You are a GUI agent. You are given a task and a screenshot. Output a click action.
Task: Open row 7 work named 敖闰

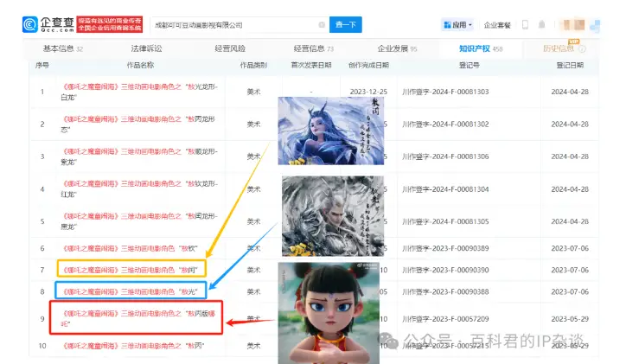click(131, 270)
